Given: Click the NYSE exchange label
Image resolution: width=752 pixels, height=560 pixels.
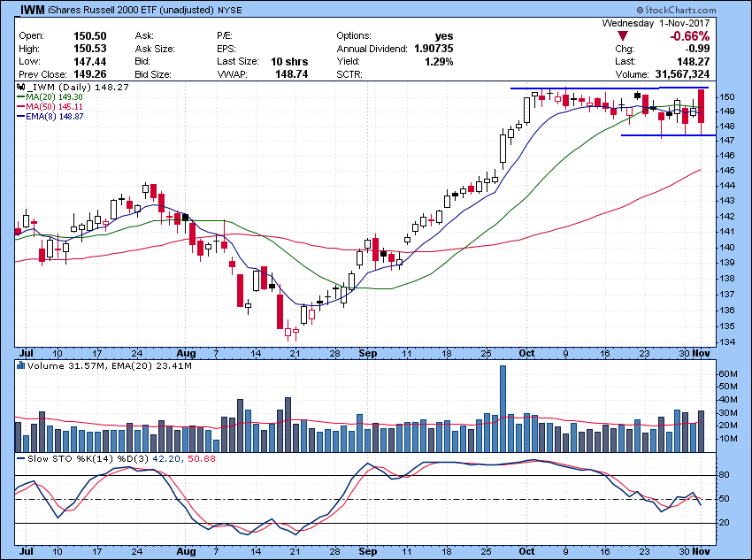Looking at the screenshot, I should (230, 10).
